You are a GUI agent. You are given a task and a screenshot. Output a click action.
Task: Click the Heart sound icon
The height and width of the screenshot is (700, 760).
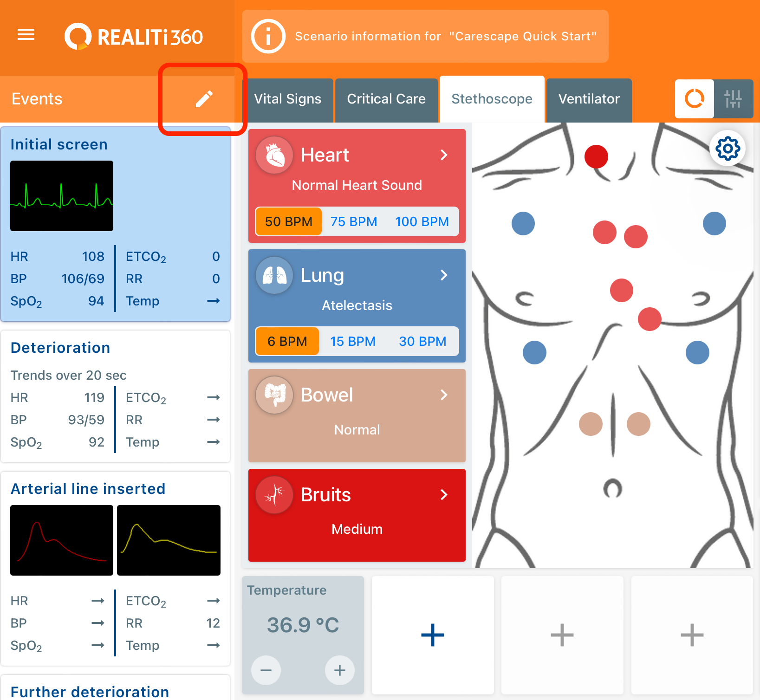tap(274, 155)
